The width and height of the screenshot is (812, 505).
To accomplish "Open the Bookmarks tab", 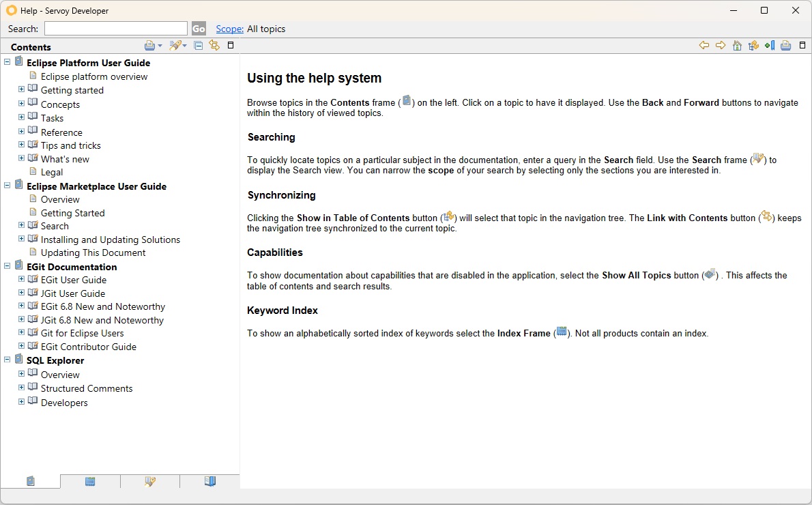I will click(x=210, y=482).
